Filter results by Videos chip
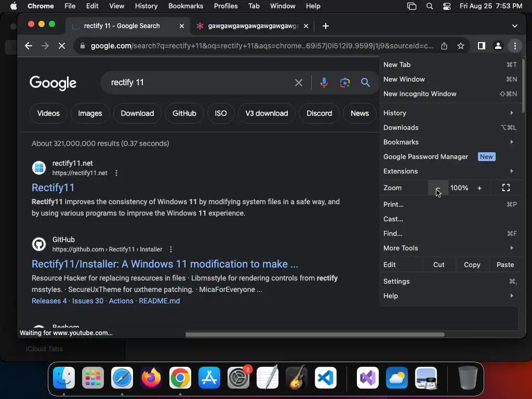The height and width of the screenshot is (399, 532). [48, 113]
